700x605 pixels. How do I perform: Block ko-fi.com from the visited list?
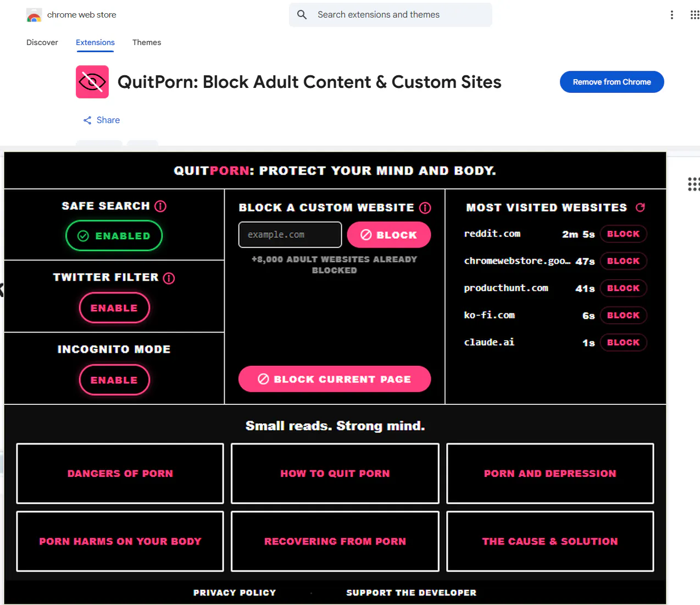pos(623,315)
